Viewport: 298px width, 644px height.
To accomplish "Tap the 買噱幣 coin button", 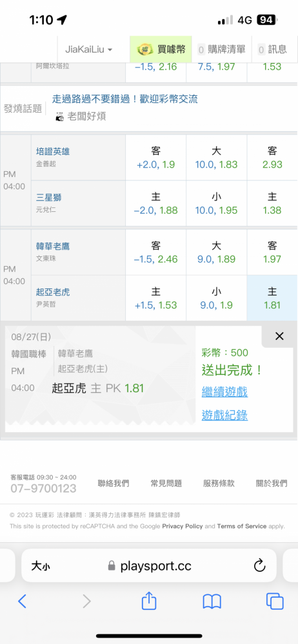I will click(x=161, y=50).
